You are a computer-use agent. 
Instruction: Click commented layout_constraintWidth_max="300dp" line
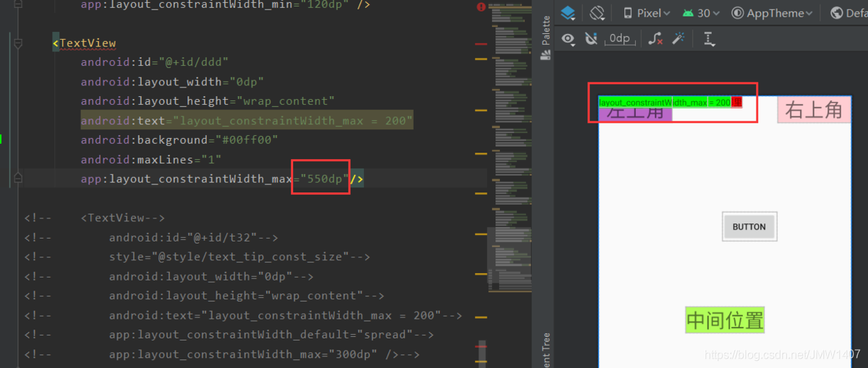[221, 354]
